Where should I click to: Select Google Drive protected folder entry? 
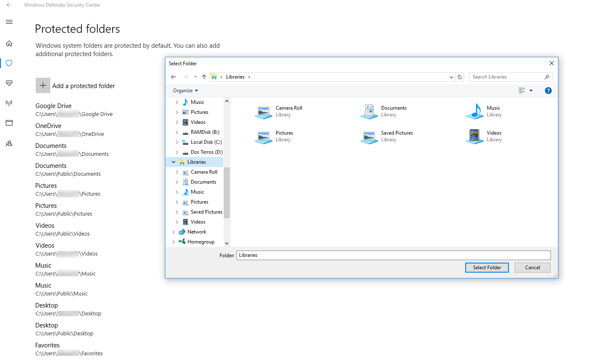[74, 110]
